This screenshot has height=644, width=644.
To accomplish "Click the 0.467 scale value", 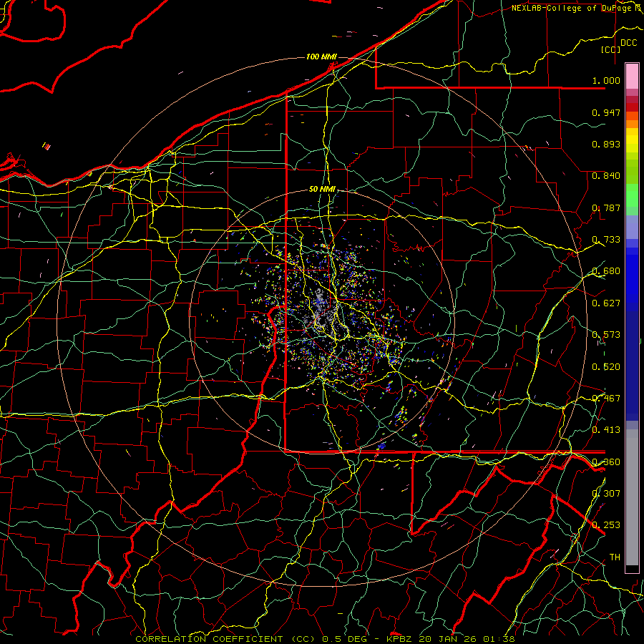I will [x=606, y=398].
